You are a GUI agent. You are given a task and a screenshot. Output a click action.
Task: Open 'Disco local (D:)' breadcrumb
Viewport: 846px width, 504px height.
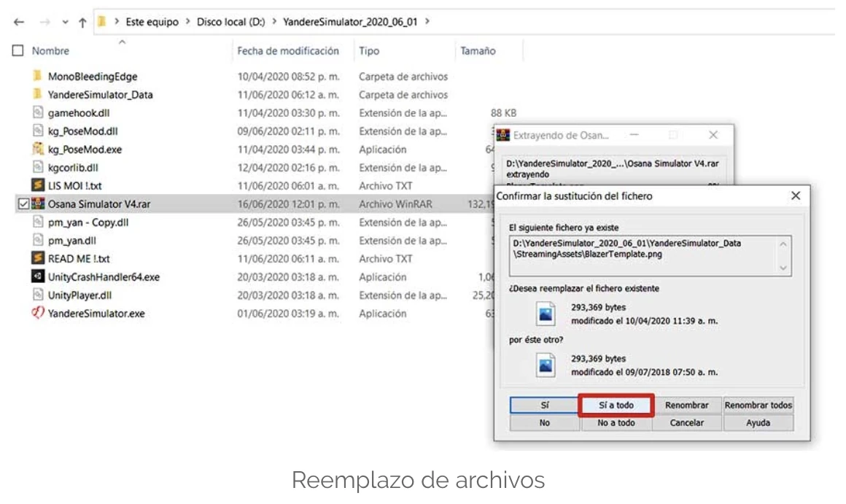pyautogui.click(x=230, y=22)
